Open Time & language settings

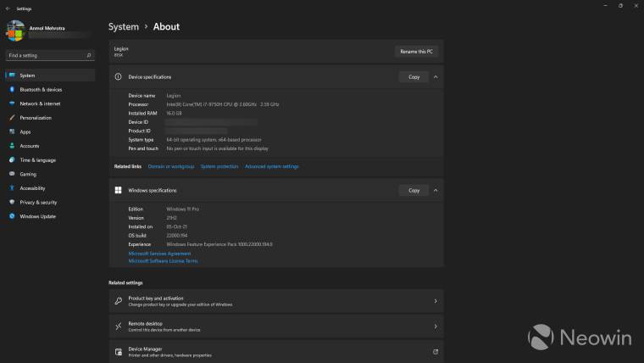click(50, 160)
